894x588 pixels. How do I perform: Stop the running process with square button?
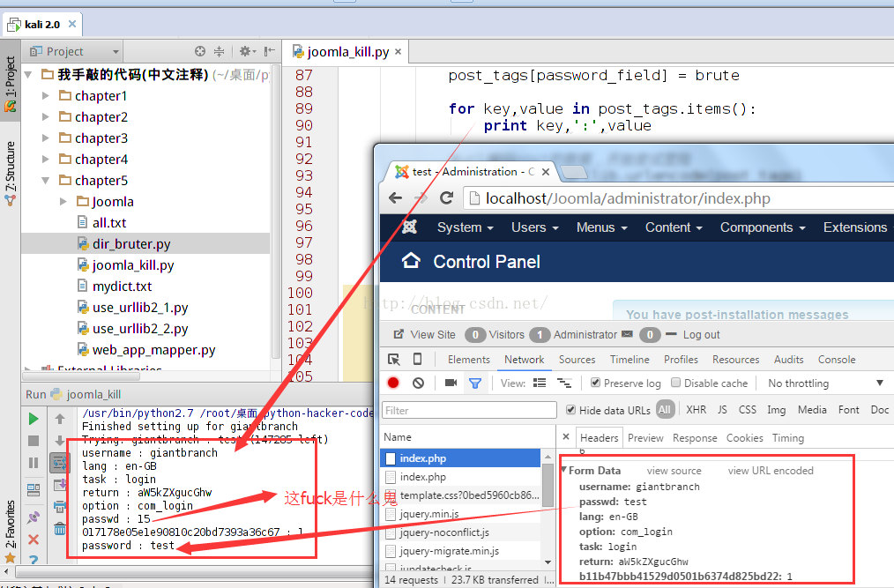coord(34,440)
